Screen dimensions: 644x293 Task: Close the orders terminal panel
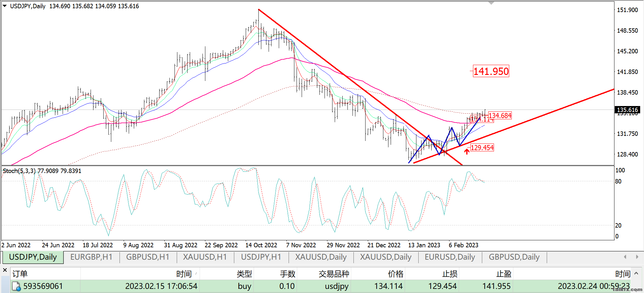click(5, 270)
